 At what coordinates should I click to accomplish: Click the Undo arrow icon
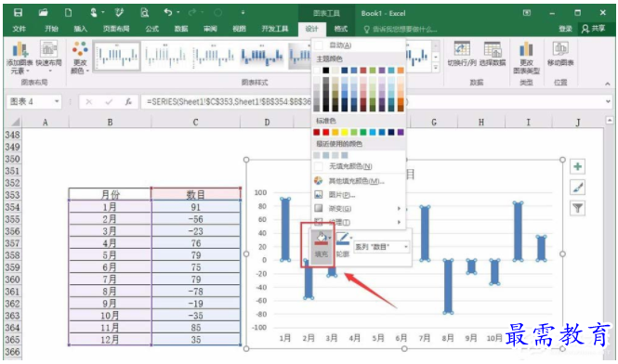coord(168,13)
